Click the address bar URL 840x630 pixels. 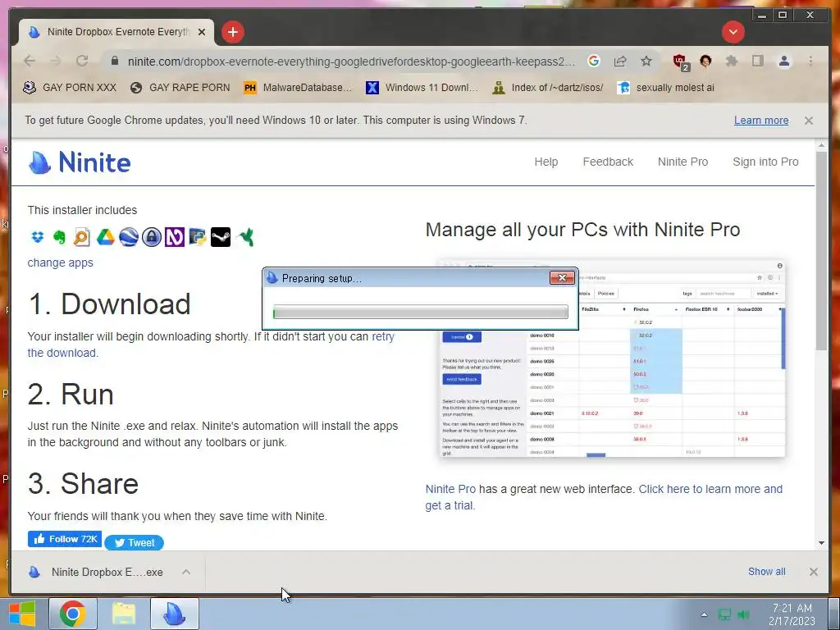[351, 61]
